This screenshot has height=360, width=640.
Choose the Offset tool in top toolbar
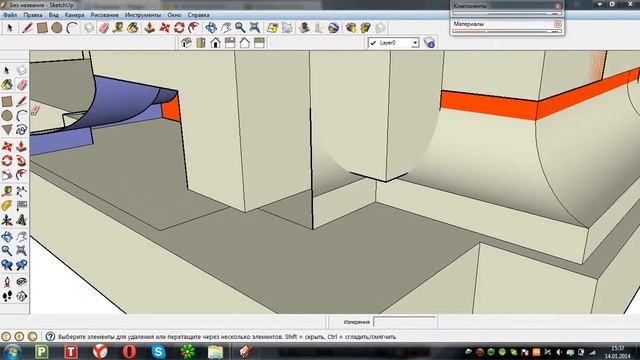tap(193, 28)
